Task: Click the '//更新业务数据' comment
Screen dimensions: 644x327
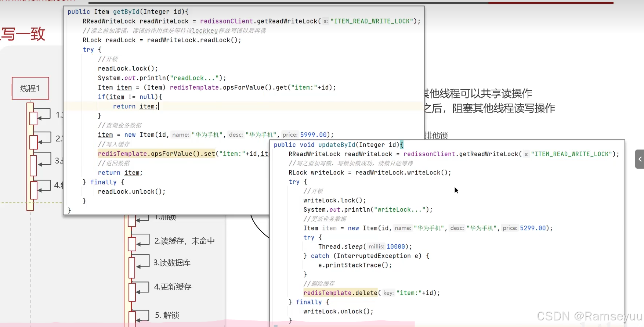Action: (x=325, y=219)
